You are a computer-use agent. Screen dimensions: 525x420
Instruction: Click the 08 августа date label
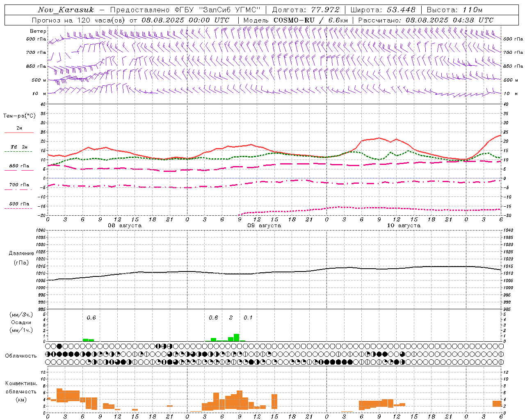(125, 226)
